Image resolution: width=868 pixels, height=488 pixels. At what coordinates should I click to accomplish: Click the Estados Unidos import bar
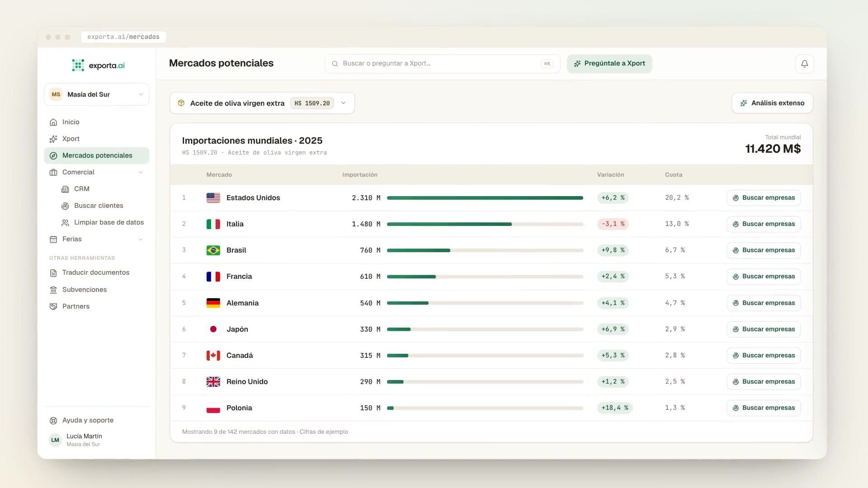point(485,198)
